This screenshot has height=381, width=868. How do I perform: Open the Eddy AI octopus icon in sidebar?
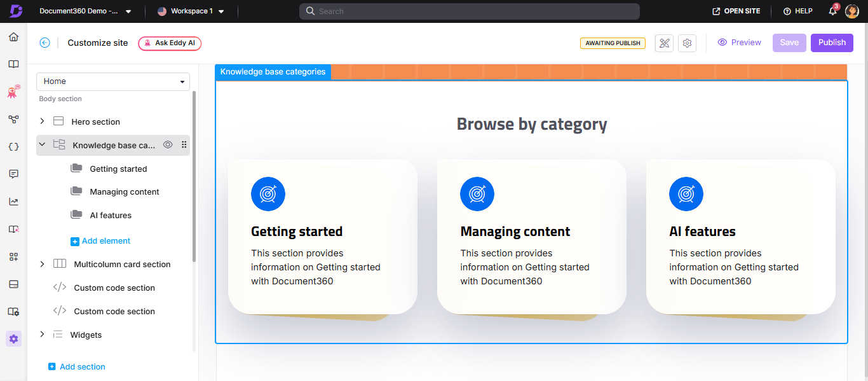(13, 92)
